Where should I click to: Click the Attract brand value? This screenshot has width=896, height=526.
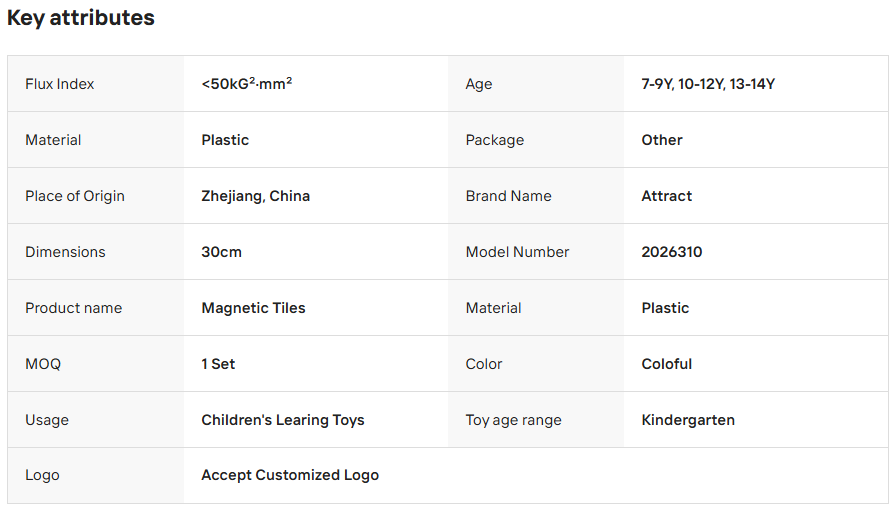[x=666, y=196]
